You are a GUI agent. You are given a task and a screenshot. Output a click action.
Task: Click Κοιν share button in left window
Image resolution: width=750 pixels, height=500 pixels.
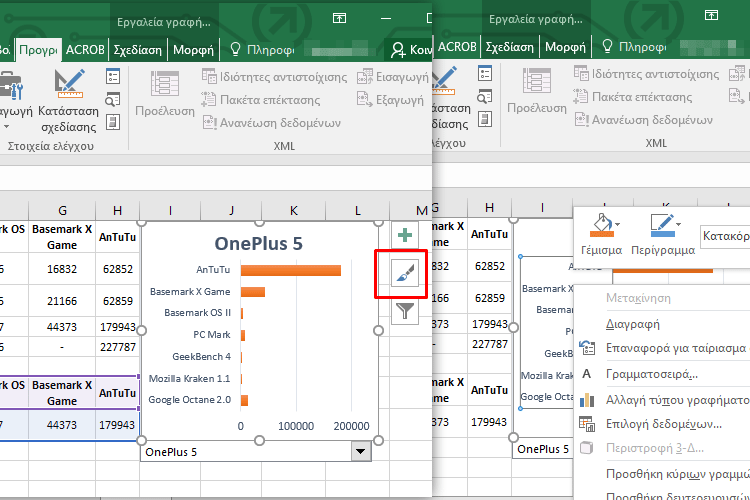pyautogui.click(x=411, y=50)
